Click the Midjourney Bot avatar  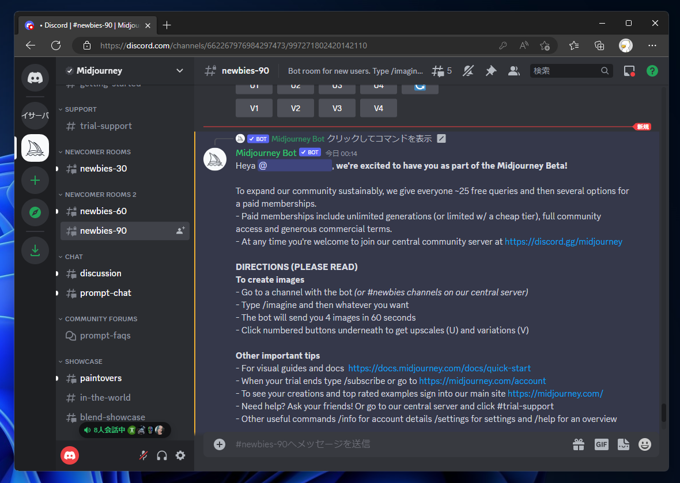point(215,159)
